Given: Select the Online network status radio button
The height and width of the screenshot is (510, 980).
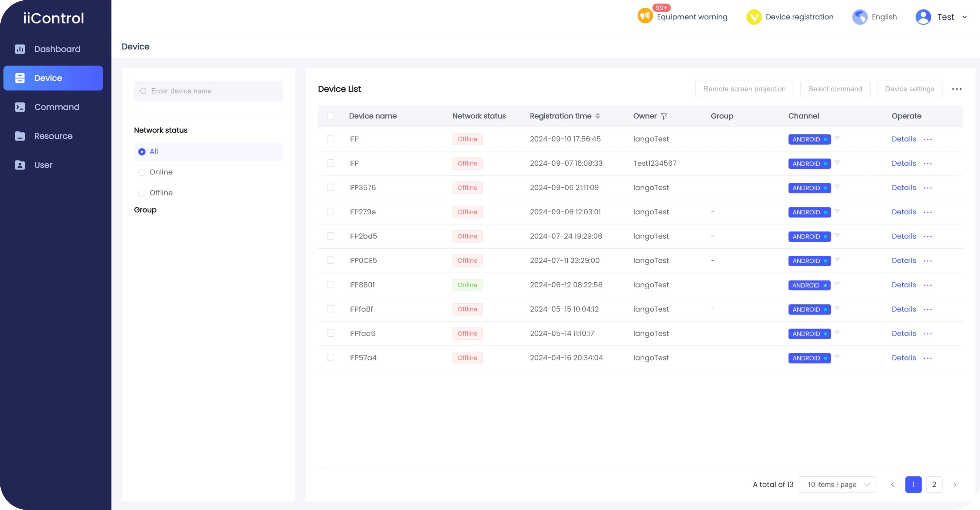Looking at the screenshot, I should point(142,172).
